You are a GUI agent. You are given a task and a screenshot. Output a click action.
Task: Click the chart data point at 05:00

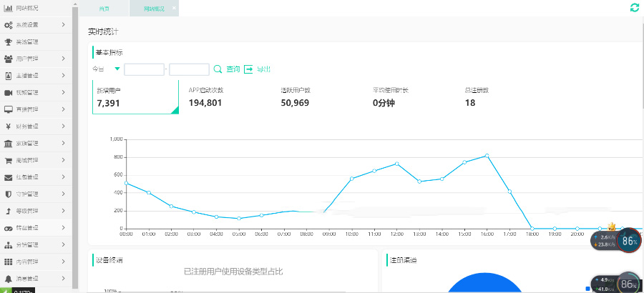[x=239, y=218]
